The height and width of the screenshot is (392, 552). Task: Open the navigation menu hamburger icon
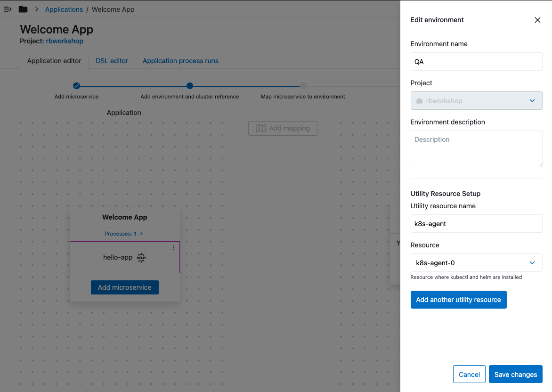[x=8, y=9]
